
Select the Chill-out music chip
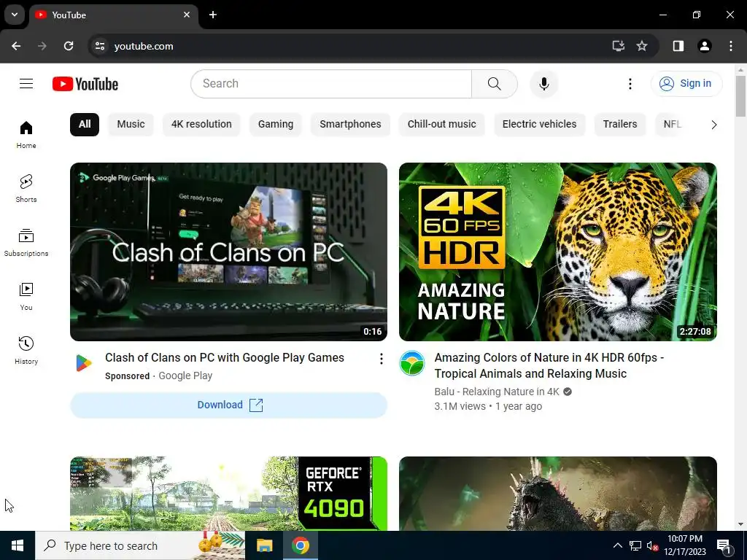(x=441, y=124)
